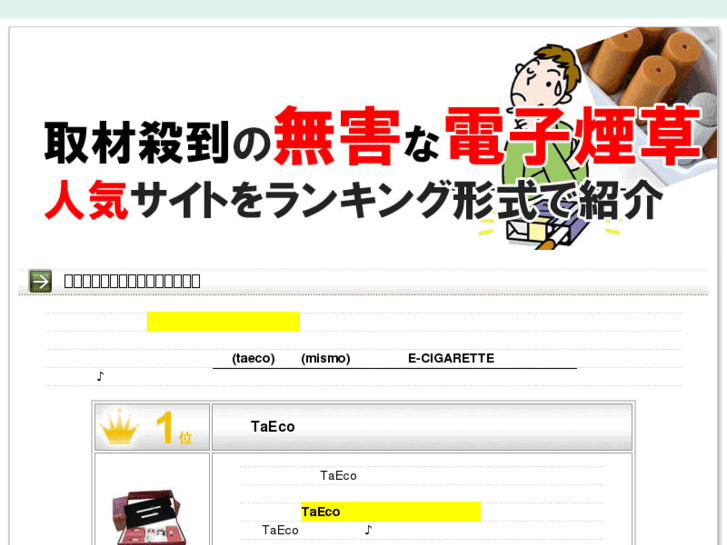Click the underlined (mismo) text
The height and width of the screenshot is (545, 727).
pos(325,359)
